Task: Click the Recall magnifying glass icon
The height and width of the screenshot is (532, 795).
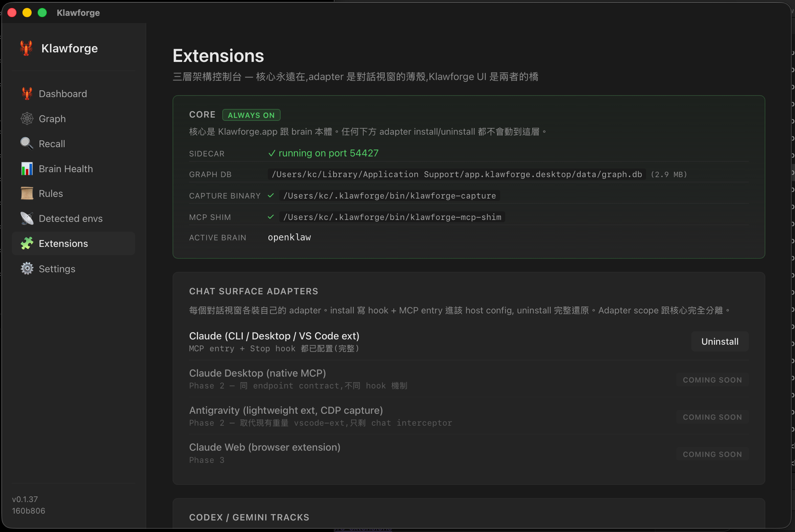Action: point(27,143)
